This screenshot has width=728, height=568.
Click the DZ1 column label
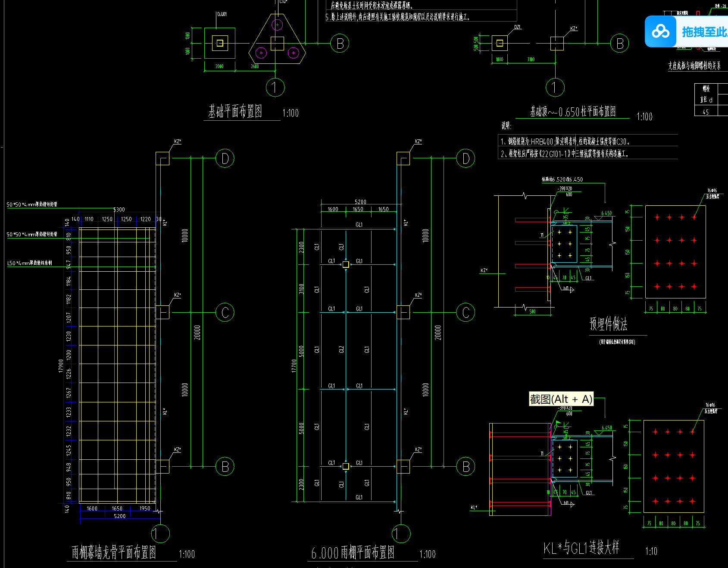pyautogui.click(x=518, y=27)
